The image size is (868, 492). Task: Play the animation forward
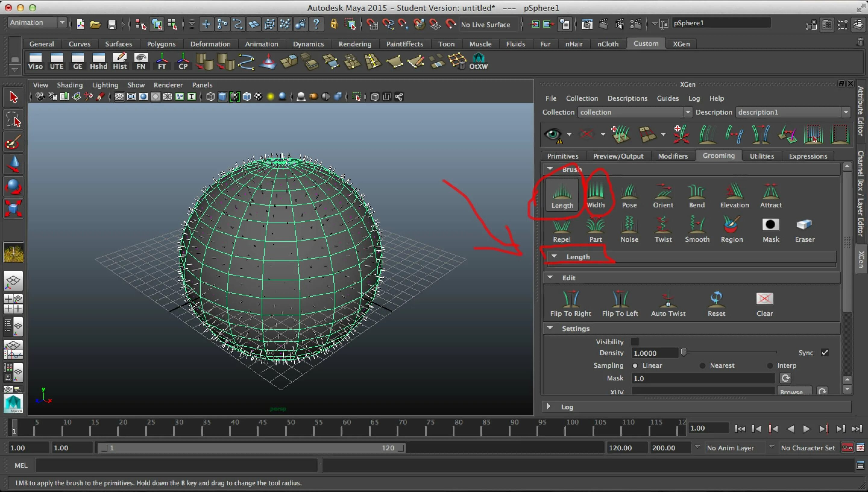(806, 429)
